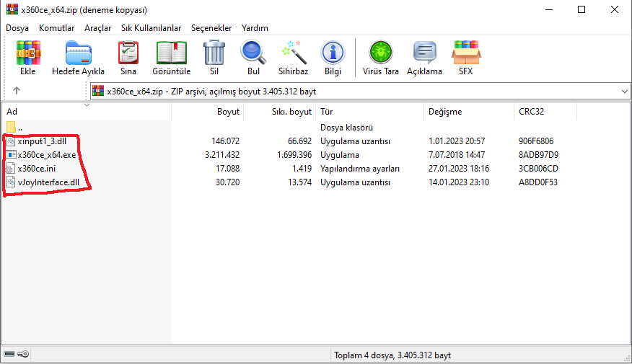Select the x360ce_x64.exe file name
632x364 pixels.
[x=47, y=155]
